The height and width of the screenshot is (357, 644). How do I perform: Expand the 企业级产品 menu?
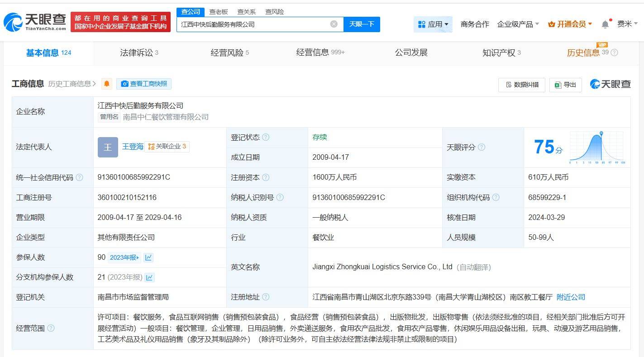click(518, 24)
